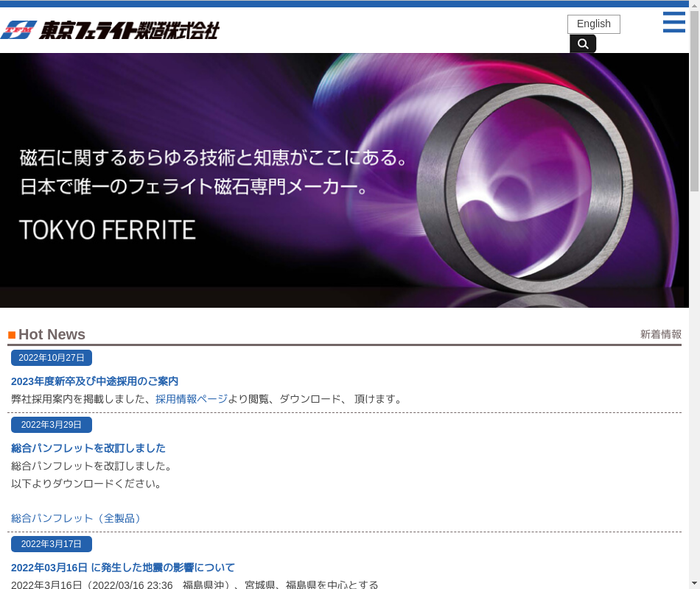The image size is (700, 589).
Task: Open the hamburger navigation menu
Action: pyautogui.click(x=673, y=22)
